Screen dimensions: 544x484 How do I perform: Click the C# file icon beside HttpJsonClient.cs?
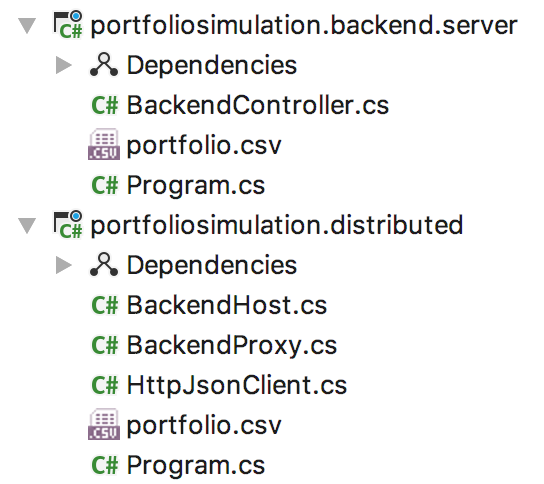pos(105,385)
